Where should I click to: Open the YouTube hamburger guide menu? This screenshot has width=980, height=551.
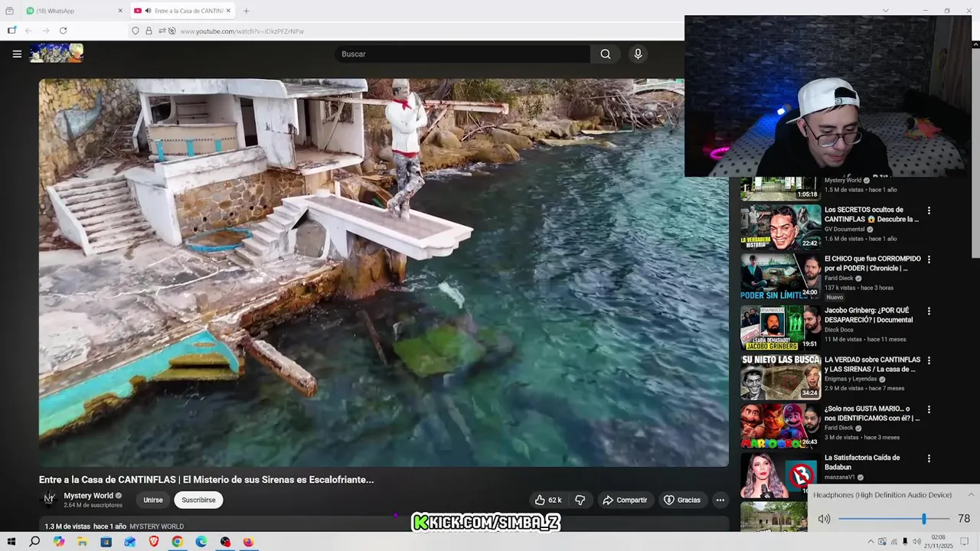(17, 54)
